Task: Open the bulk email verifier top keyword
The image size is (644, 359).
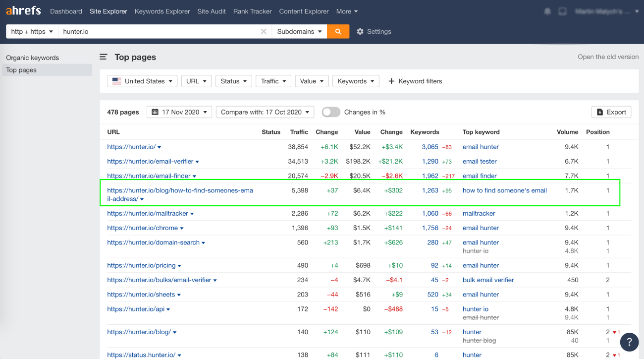Action: [488, 280]
